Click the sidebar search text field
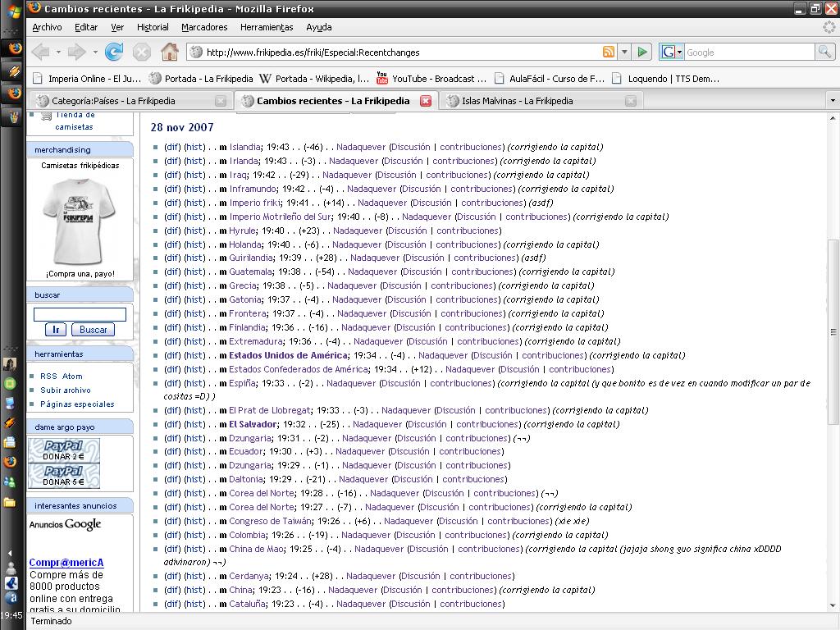Viewport: 840px width, 630px height. 80,314
